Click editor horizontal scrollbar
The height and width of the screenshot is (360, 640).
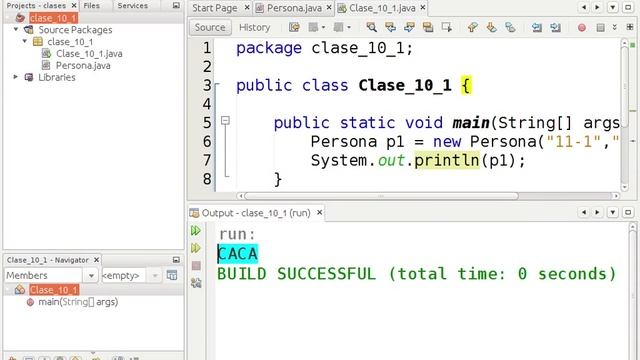tap(381, 196)
